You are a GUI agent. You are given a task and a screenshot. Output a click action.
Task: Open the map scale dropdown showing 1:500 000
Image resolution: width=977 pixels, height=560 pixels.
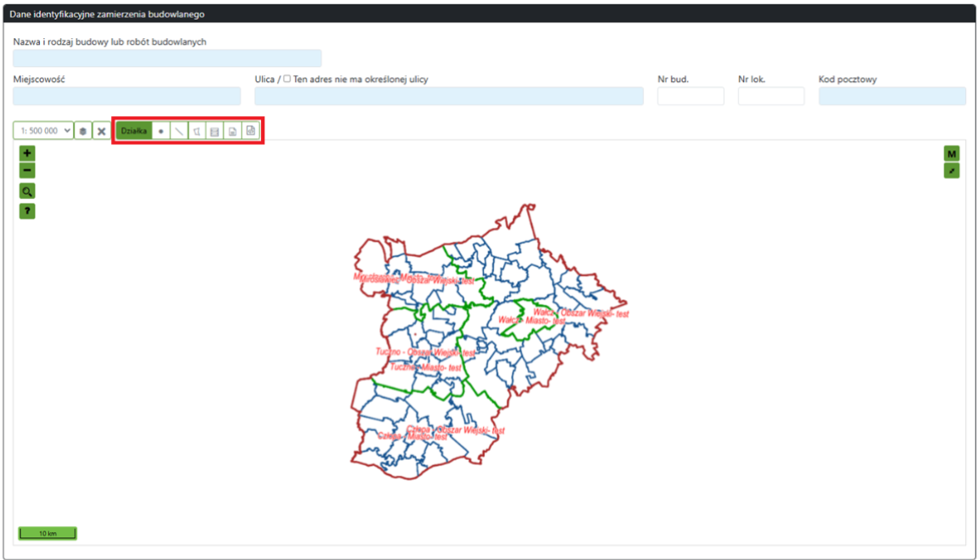pyautogui.click(x=42, y=131)
